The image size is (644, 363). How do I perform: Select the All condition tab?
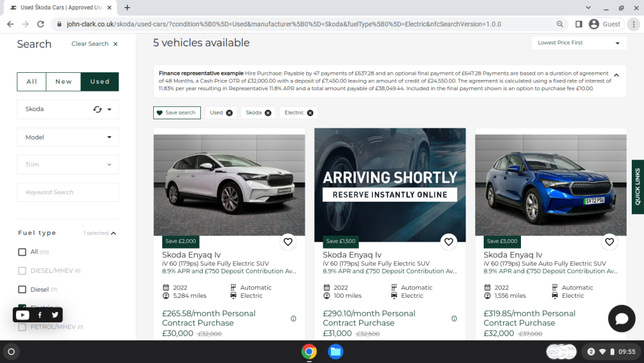point(32,81)
